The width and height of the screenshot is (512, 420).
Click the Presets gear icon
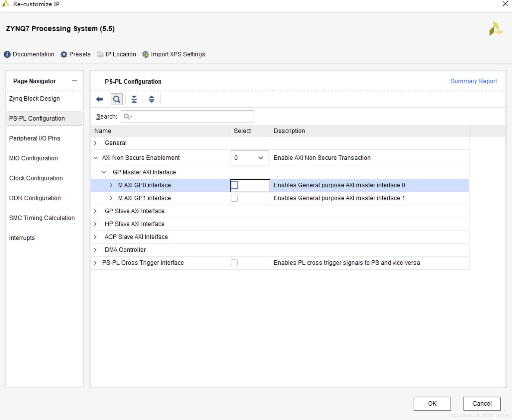pyautogui.click(x=64, y=54)
